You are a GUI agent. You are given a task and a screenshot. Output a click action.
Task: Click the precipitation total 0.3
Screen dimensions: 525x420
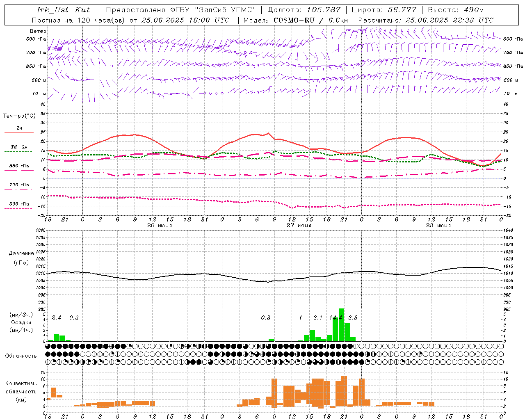(x=266, y=317)
